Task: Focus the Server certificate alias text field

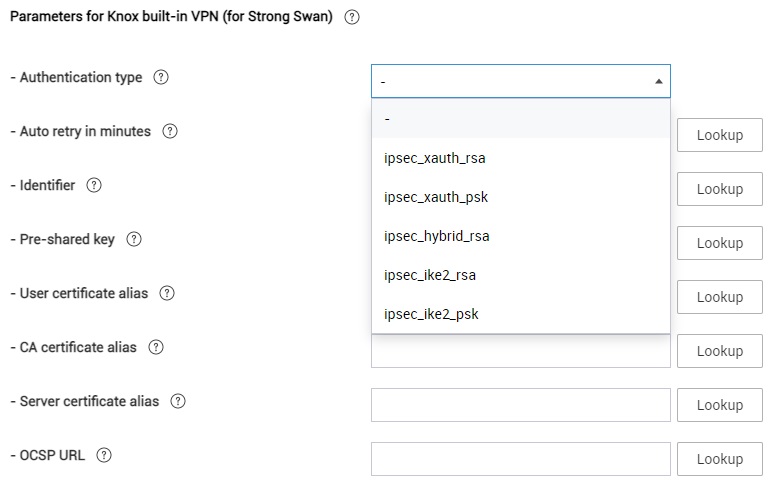Action: [x=520, y=405]
